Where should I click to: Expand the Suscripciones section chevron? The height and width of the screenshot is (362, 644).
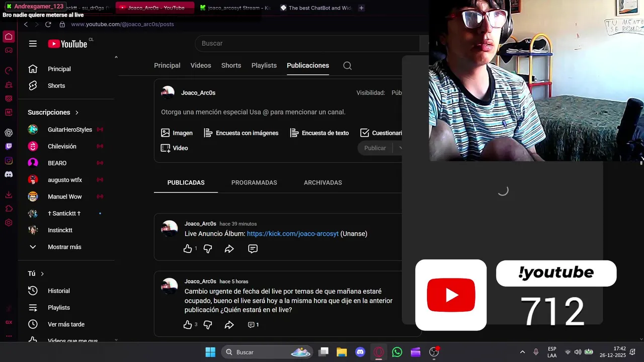point(76,113)
